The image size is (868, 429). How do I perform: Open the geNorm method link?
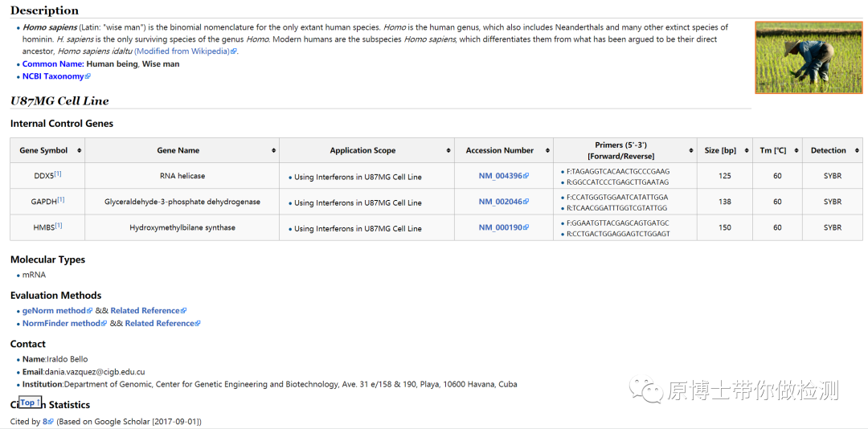[53, 311]
